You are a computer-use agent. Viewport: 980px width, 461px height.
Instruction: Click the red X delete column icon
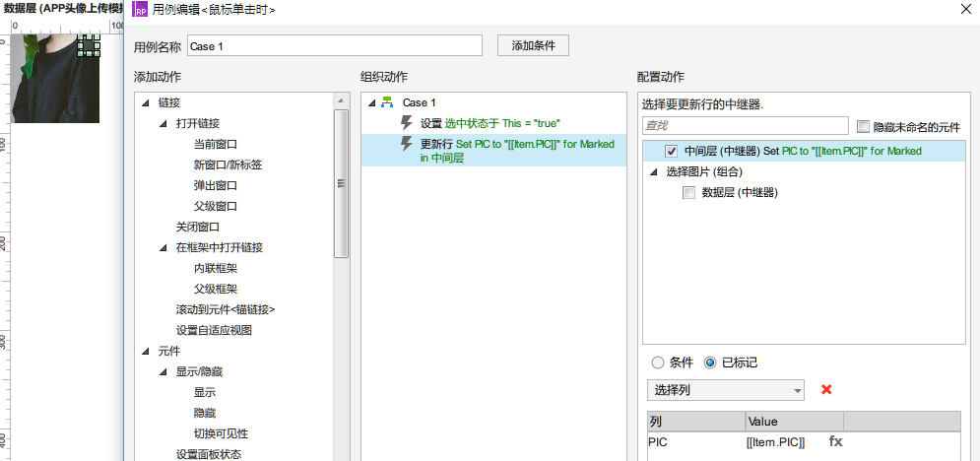[826, 390]
